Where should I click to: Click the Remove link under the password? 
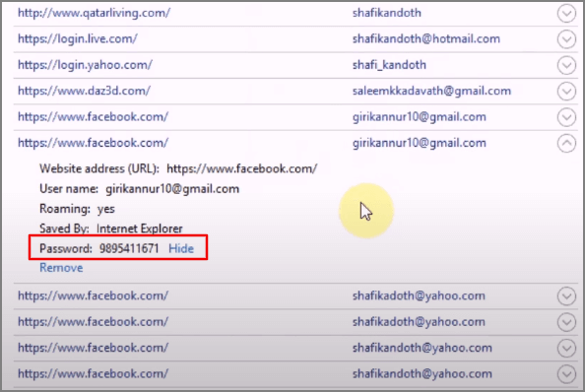coord(61,268)
